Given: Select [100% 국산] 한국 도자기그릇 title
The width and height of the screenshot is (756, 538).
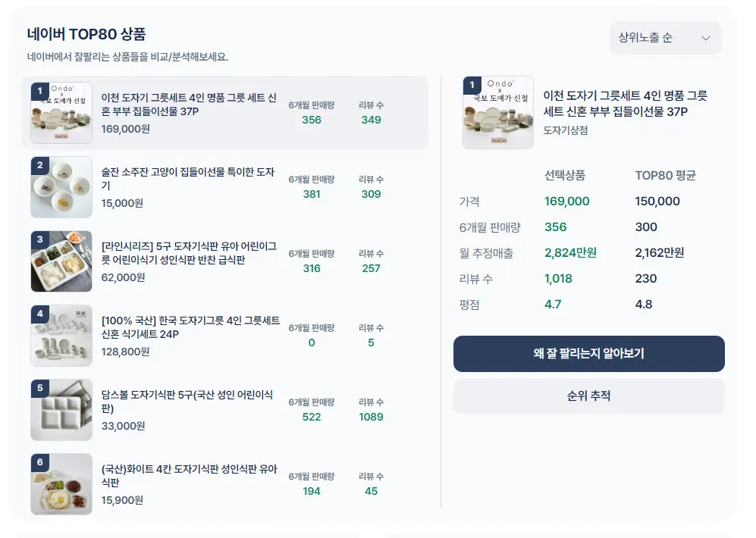Looking at the screenshot, I should pyautogui.click(x=190, y=327).
